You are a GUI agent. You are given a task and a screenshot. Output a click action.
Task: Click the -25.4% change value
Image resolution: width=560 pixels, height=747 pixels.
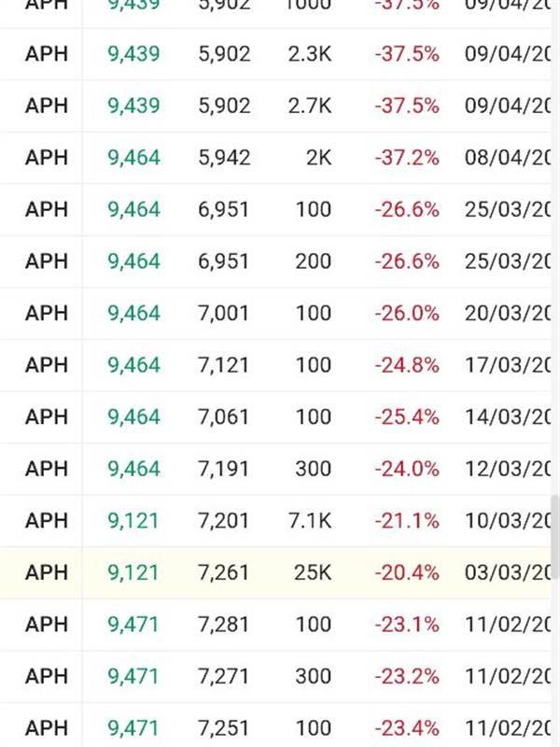[x=407, y=417]
